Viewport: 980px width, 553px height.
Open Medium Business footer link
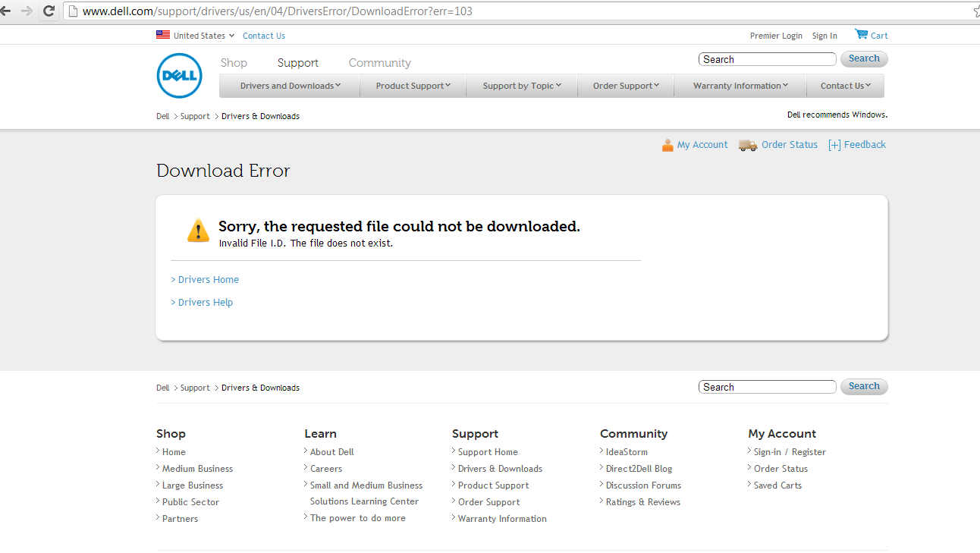point(197,469)
